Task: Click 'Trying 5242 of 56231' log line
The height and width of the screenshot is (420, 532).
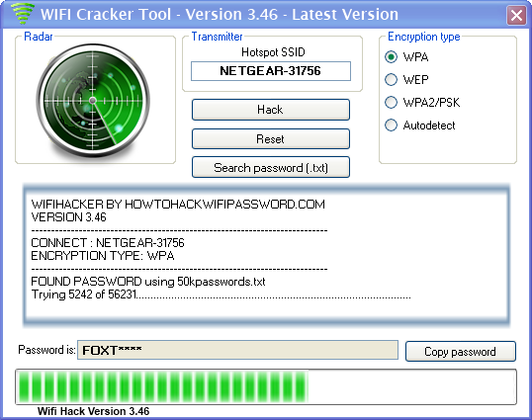Action: pyautogui.click(x=221, y=294)
